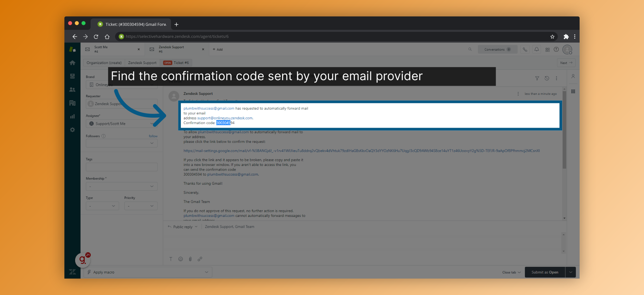644x295 pixels.
Task: Open the Apps panel grid icon
Action: (573, 92)
